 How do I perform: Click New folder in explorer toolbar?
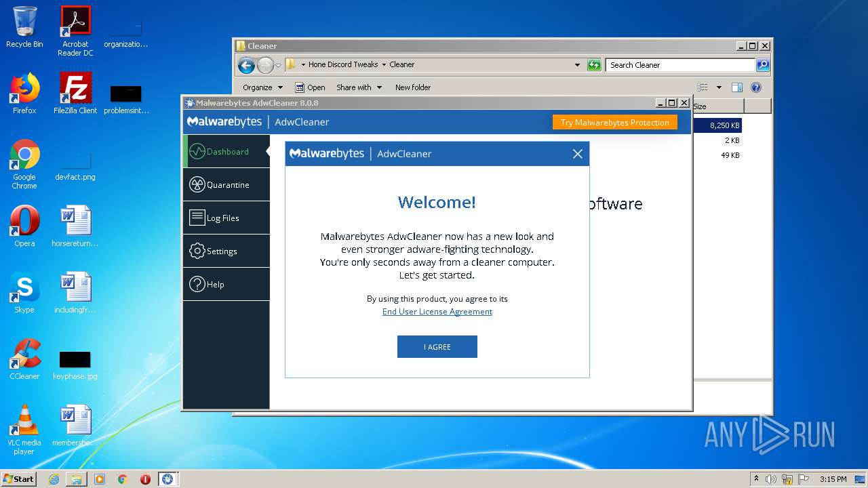(x=413, y=87)
